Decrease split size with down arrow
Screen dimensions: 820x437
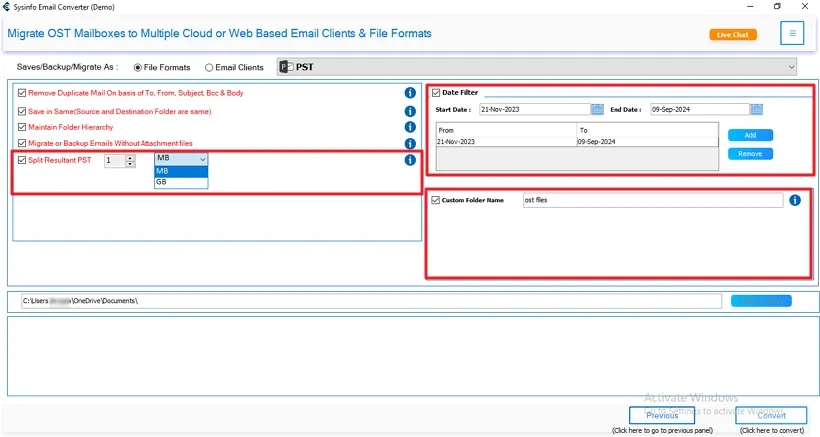(130, 164)
